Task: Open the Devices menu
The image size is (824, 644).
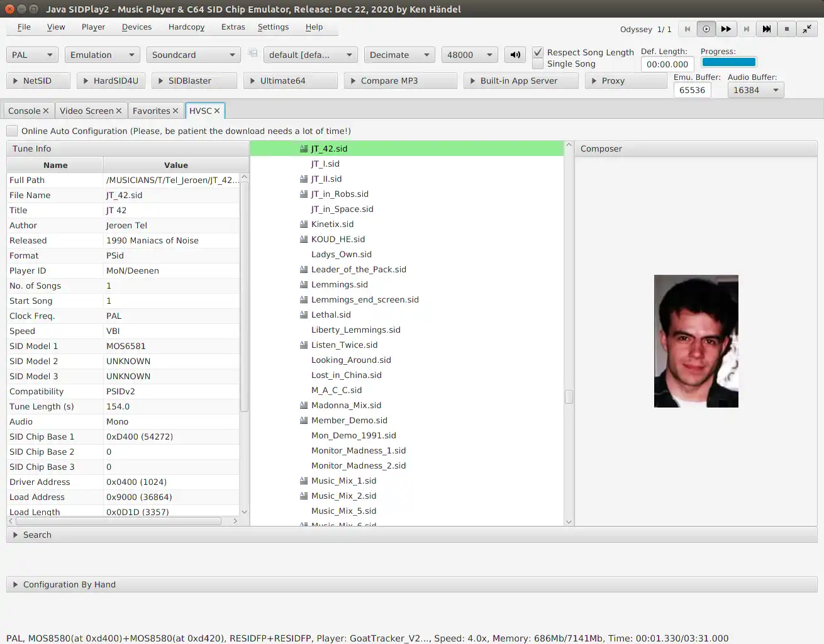Action: [136, 27]
